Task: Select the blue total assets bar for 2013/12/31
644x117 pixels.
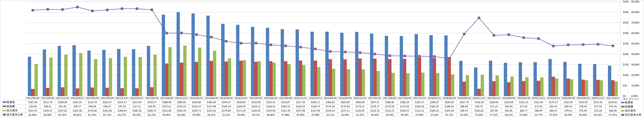Action: click(x=178, y=54)
